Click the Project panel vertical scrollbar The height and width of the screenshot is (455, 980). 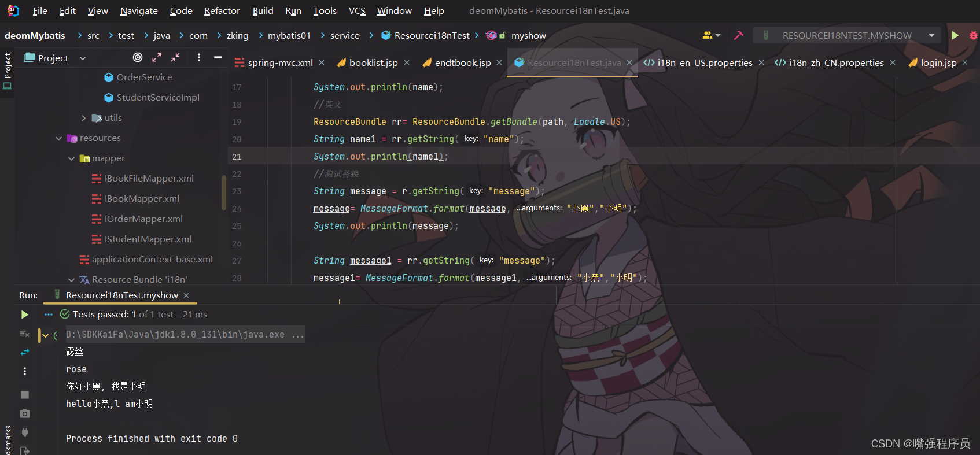pos(224,192)
